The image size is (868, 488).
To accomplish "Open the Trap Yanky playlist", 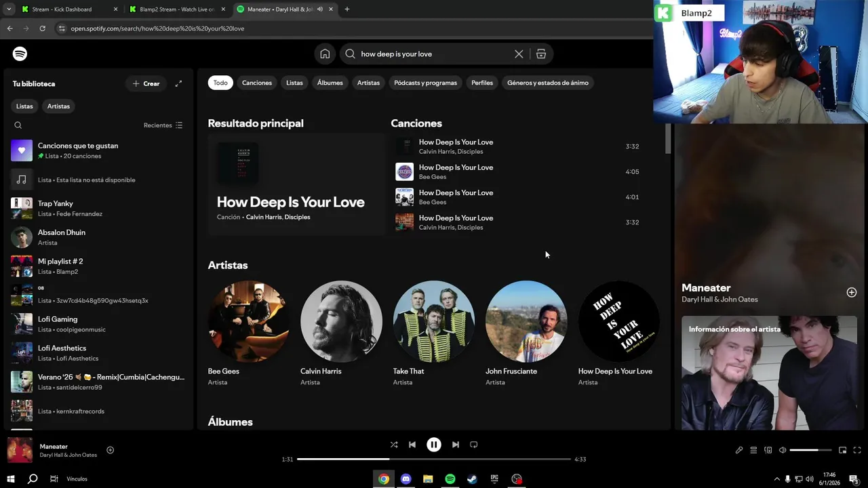I will [98, 208].
